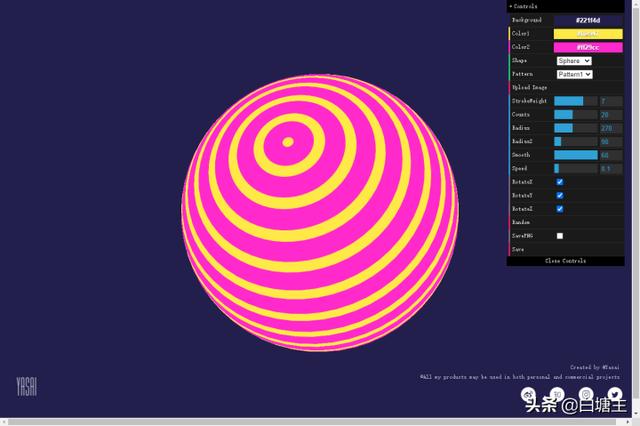The height and width of the screenshot is (426, 640).
Task: Click the Smooth value field
Action: pos(611,155)
